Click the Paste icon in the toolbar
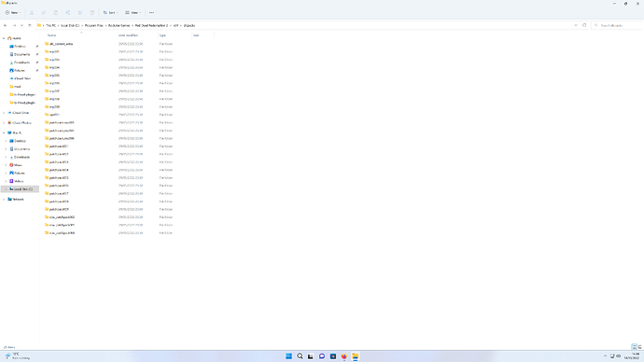This screenshot has width=644, height=362. 56,13
